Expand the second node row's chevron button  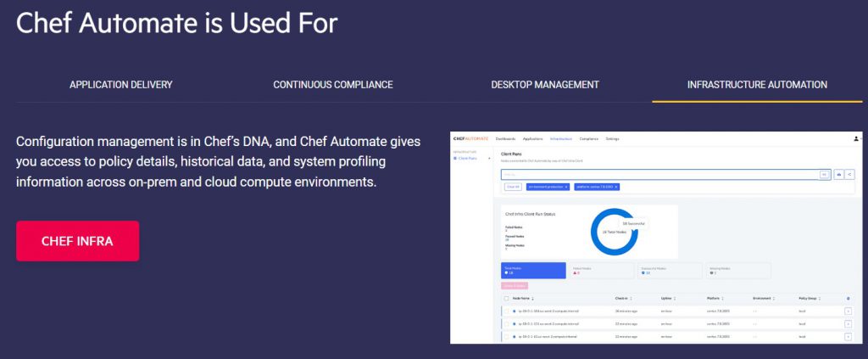(849, 324)
